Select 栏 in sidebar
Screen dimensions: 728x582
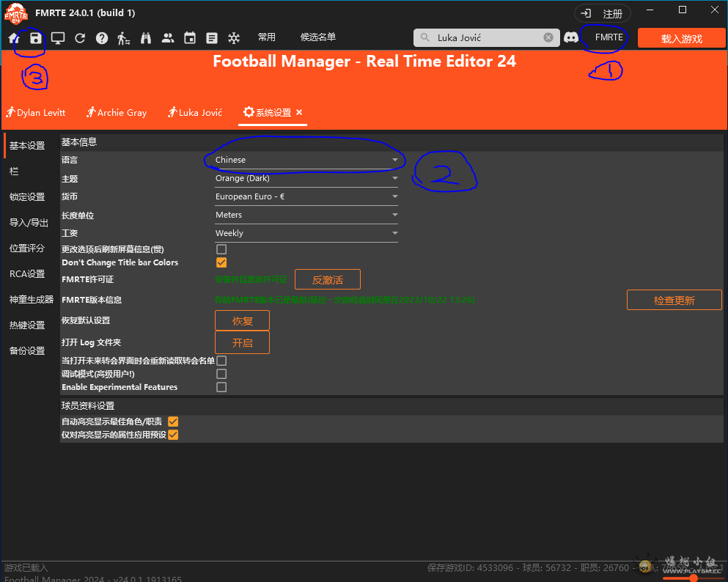[x=14, y=172]
